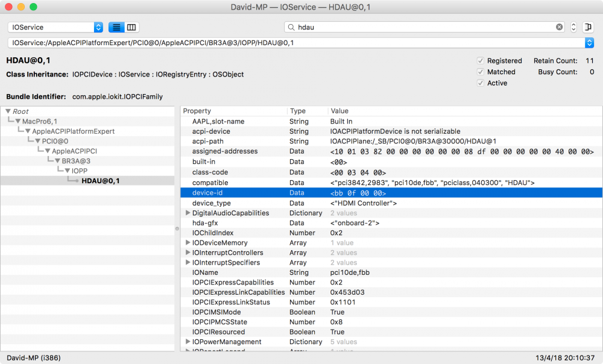Select the IOPCIExpressLinkCapabilities row
The image size is (603, 364).
point(391,292)
